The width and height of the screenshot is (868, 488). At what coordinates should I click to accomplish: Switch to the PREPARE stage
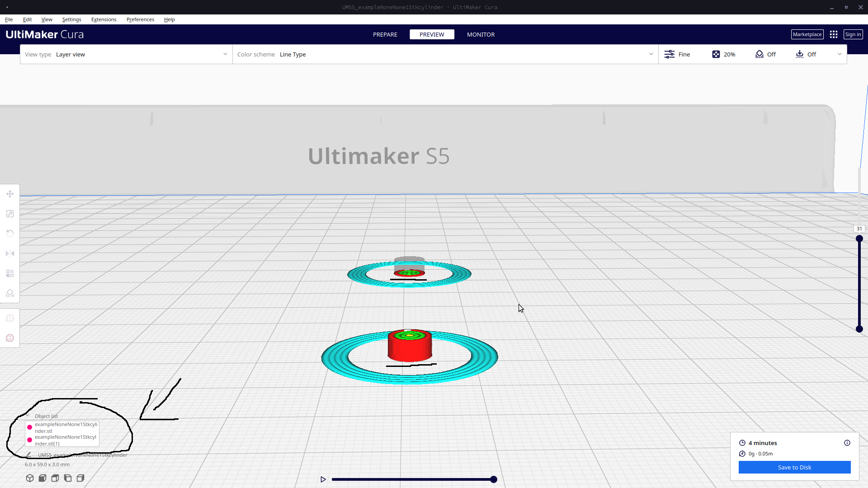pyautogui.click(x=385, y=34)
